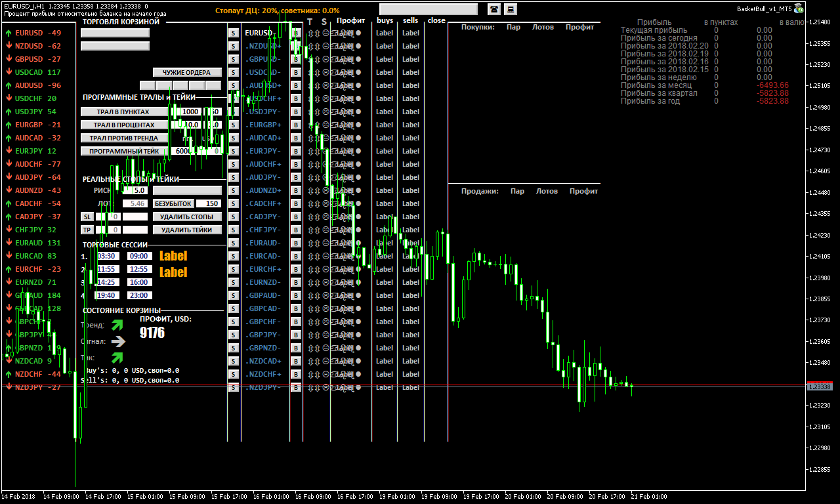The image size is (840, 504).
Task: Click the gray bar at top center
Action: (x=429, y=9)
